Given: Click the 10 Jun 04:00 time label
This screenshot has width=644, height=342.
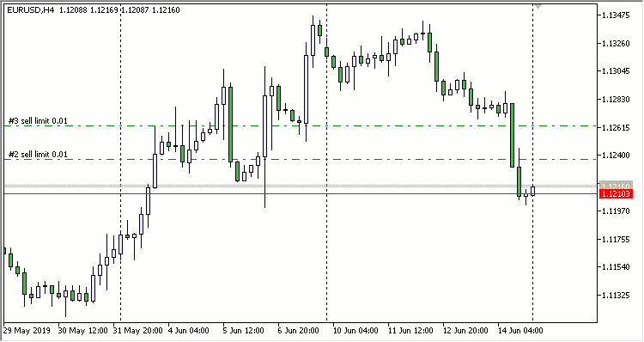Looking at the screenshot, I should click(x=355, y=331).
